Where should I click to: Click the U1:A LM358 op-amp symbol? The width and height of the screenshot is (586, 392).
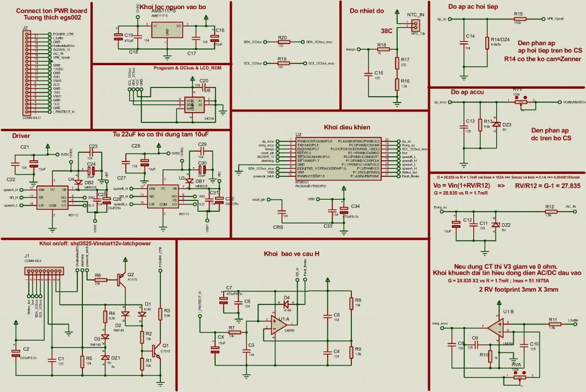(279, 324)
